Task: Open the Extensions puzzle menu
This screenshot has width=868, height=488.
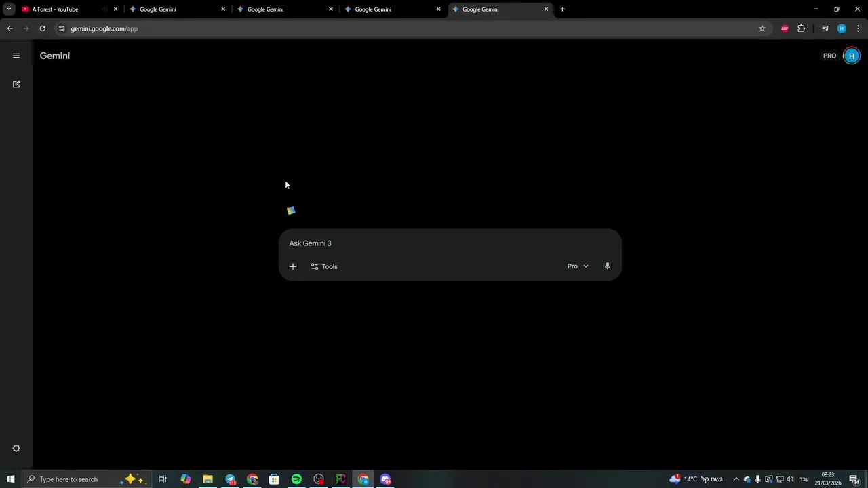Action: (802, 28)
